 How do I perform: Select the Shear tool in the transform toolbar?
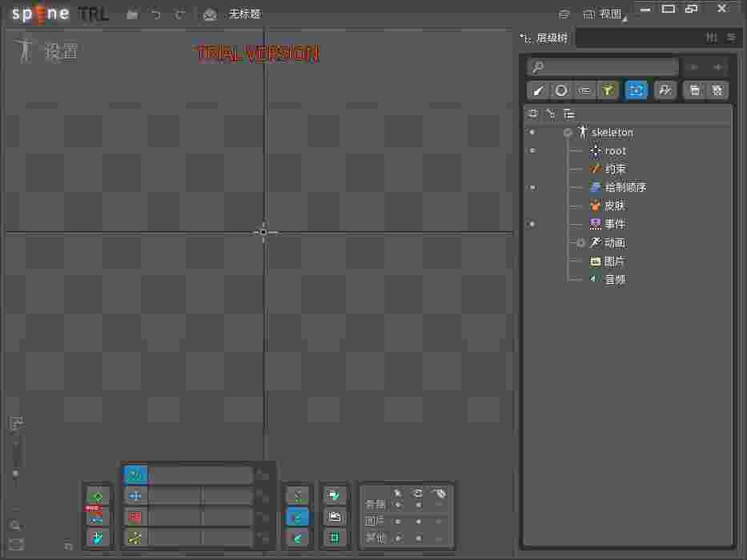pyautogui.click(x=135, y=538)
